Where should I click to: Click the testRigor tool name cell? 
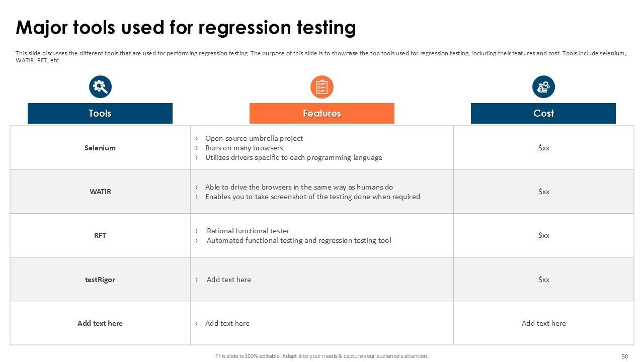(x=100, y=280)
